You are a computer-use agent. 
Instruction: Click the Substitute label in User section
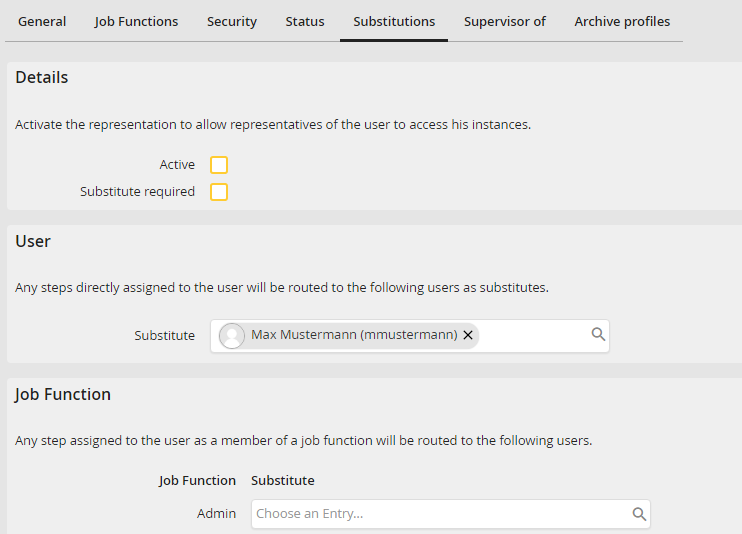point(164,336)
